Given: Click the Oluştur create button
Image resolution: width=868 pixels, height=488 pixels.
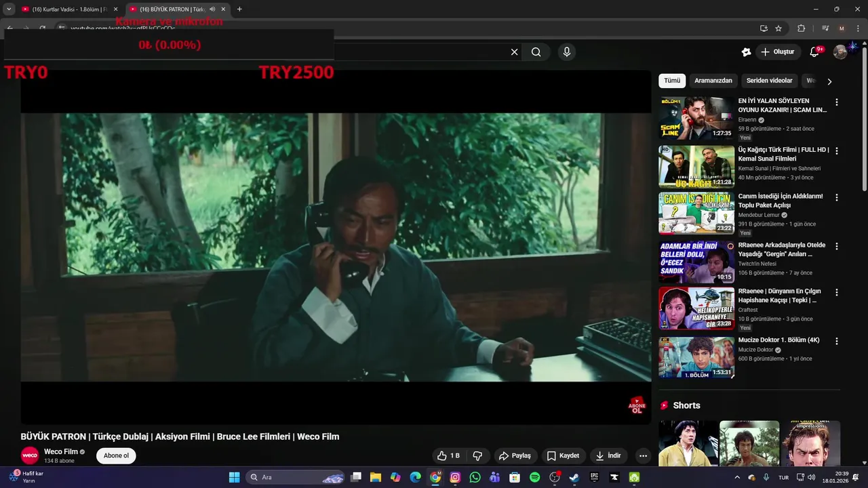Looking at the screenshot, I should [777, 52].
